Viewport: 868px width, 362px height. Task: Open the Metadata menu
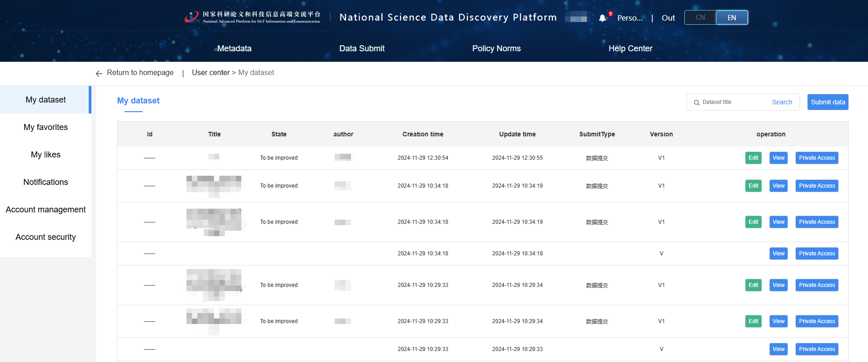(x=234, y=49)
